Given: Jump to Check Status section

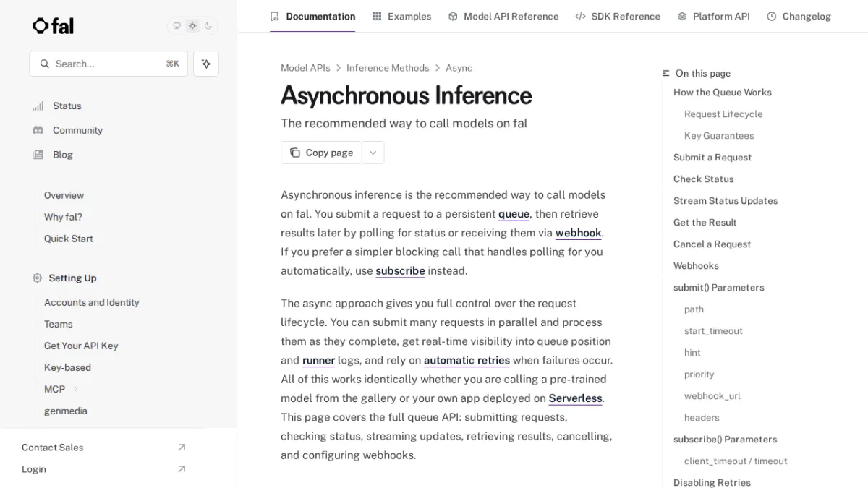Looking at the screenshot, I should (703, 179).
